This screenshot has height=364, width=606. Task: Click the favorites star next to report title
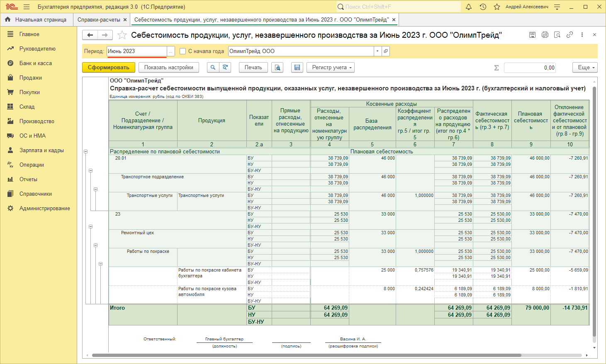(x=122, y=35)
